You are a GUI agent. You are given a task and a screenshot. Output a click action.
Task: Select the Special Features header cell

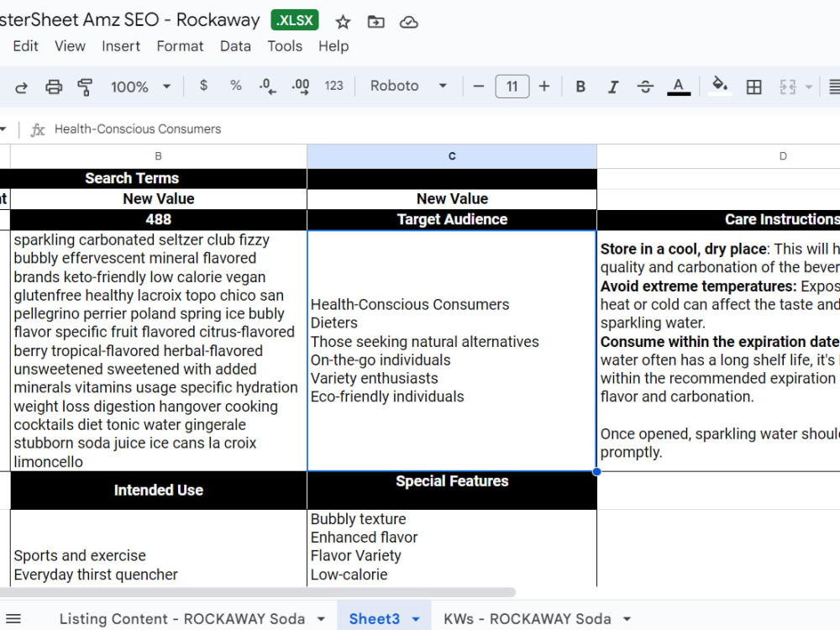point(452,491)
